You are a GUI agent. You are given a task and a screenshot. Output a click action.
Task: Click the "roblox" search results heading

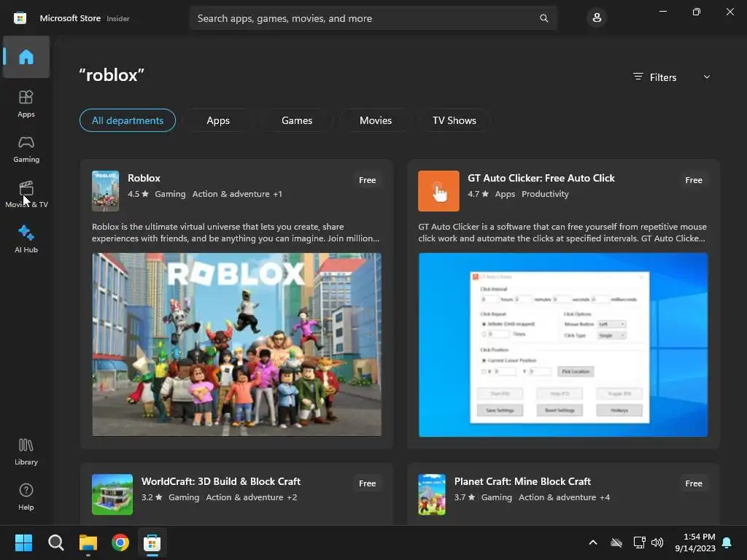[x=112, y=75]
